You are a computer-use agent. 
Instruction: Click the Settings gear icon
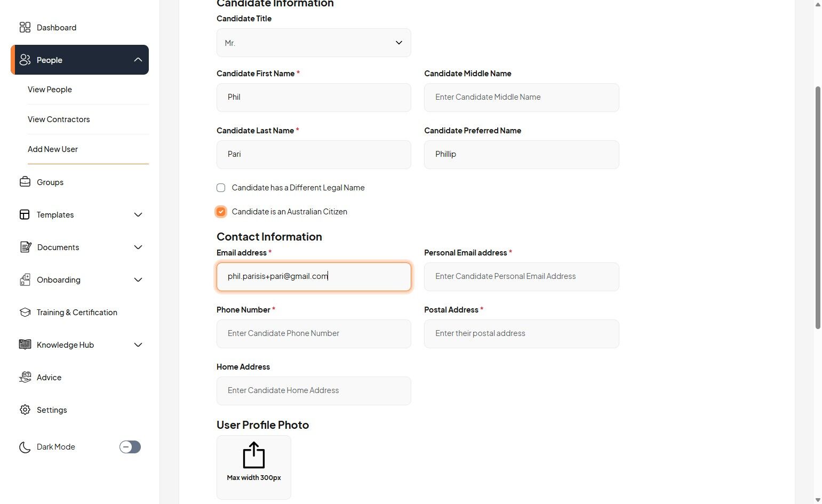tap(25, 410)
